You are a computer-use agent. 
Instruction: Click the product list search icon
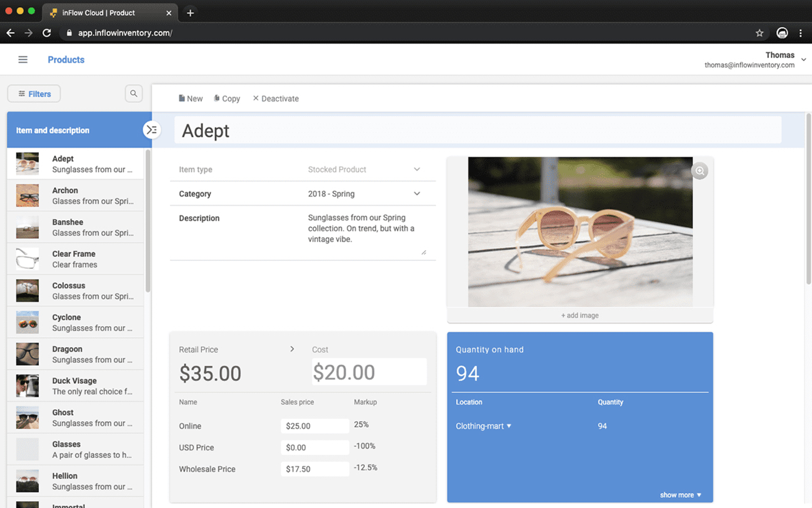pos(134,94)
